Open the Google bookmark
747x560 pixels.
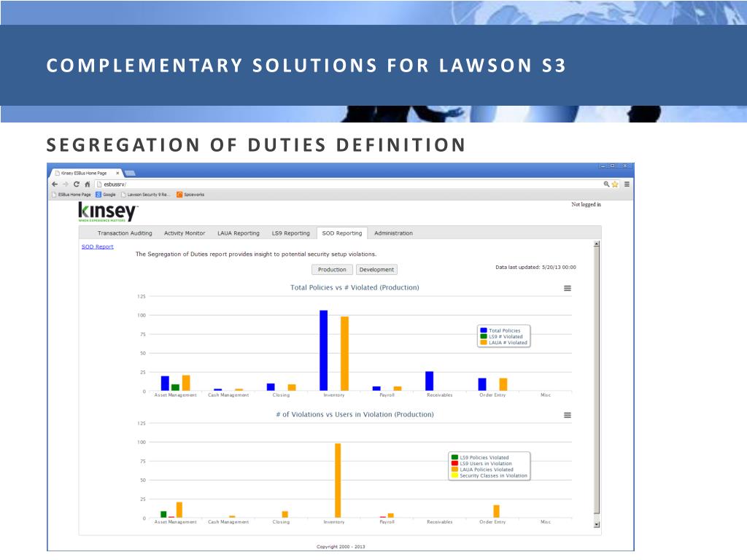[x=106, y=195]
